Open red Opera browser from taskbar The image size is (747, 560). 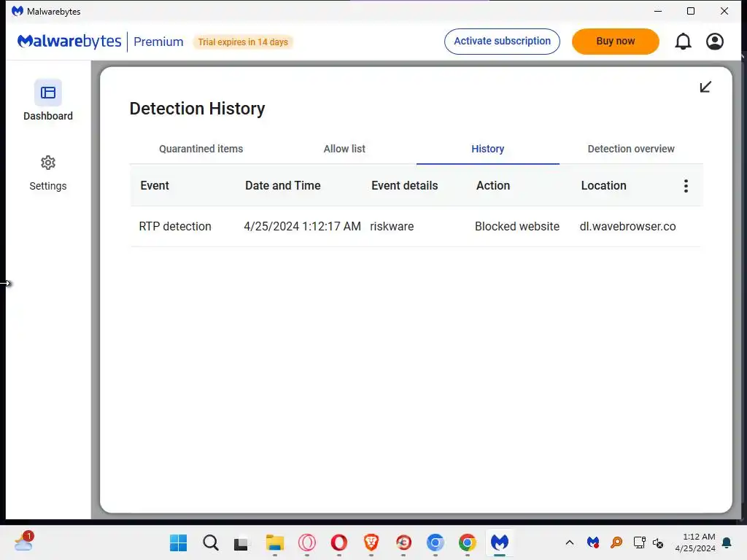click(339, 542)
